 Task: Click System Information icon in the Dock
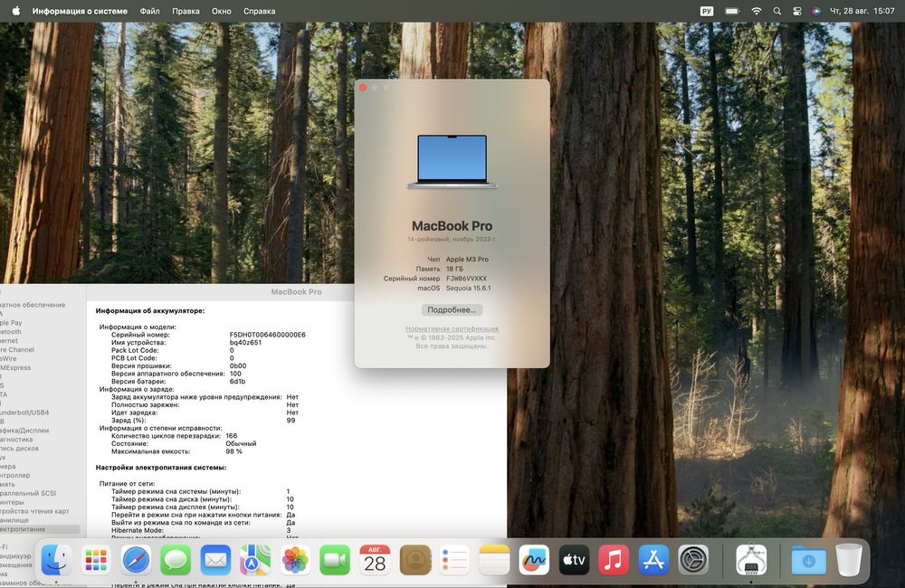[751, 560]
